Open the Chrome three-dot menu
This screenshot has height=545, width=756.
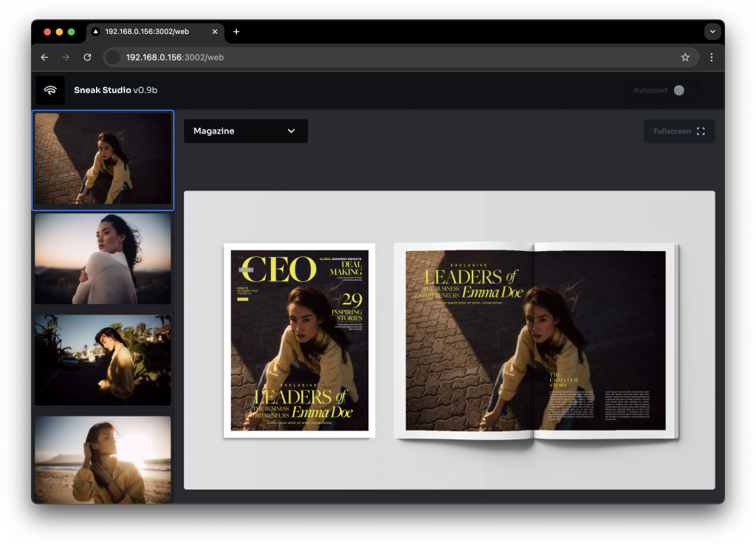(x=711, y=57)
